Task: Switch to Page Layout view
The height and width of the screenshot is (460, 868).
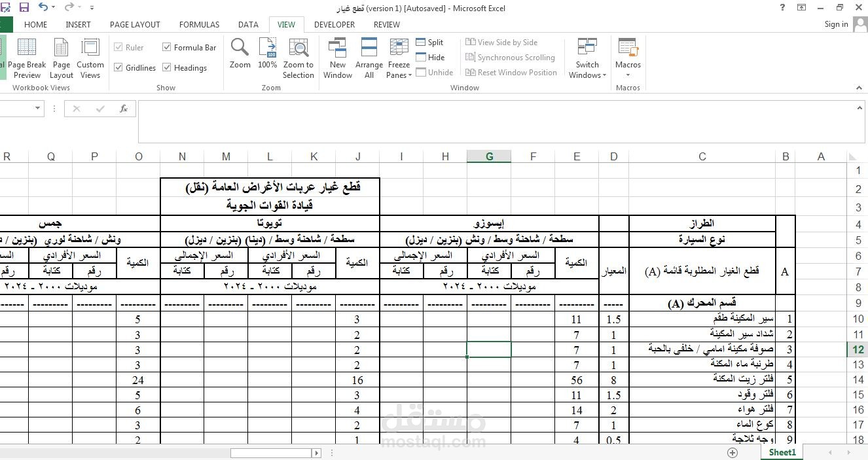Action: [62, 58]
